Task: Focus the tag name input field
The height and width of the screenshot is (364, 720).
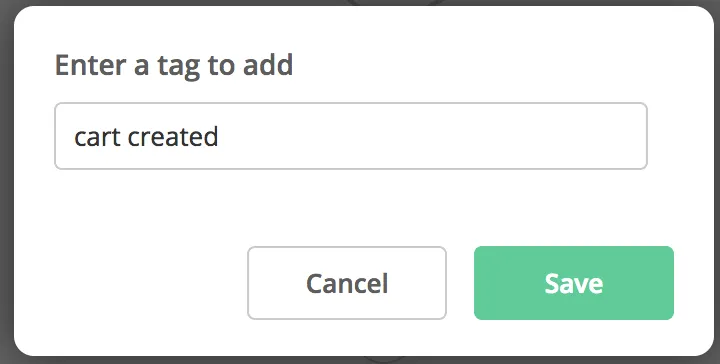Action: (x=351, y=136)
